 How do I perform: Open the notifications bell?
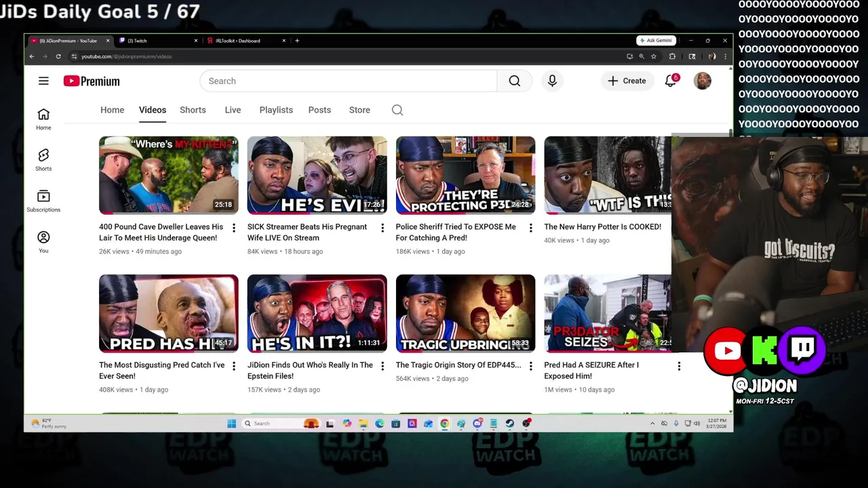click(x=671, y=81)
